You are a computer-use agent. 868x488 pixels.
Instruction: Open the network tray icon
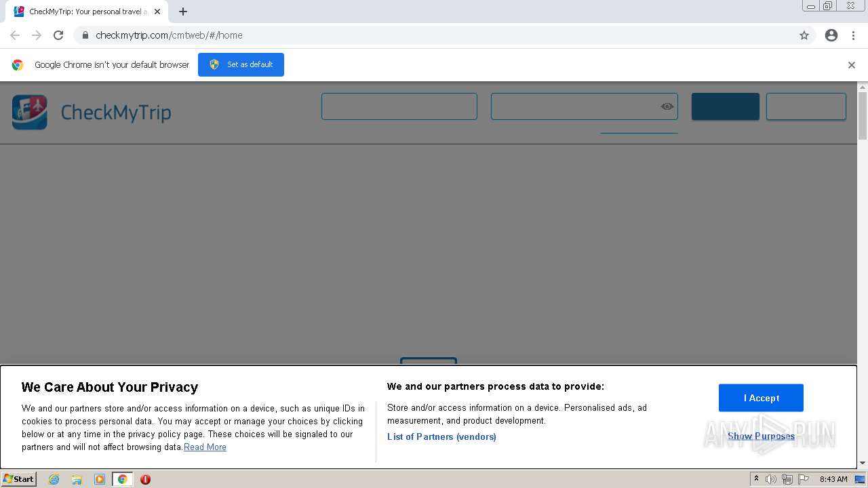click(787, 479)
